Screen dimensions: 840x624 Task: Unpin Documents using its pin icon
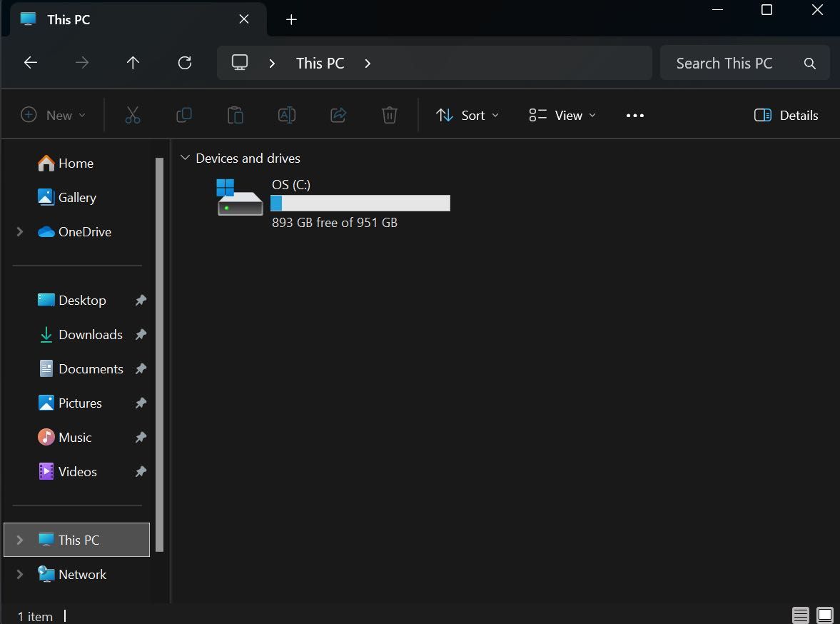click(x=141, y=369)
